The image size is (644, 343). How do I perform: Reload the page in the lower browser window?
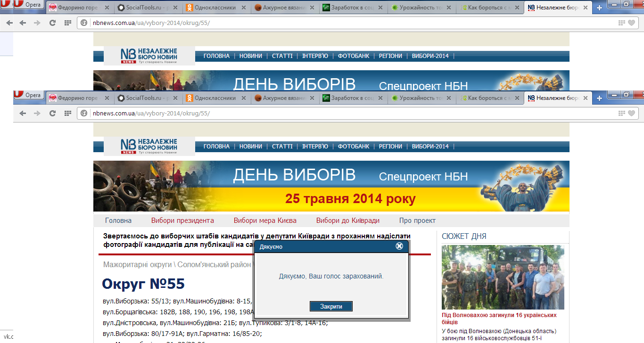click(x=53, y=114)
